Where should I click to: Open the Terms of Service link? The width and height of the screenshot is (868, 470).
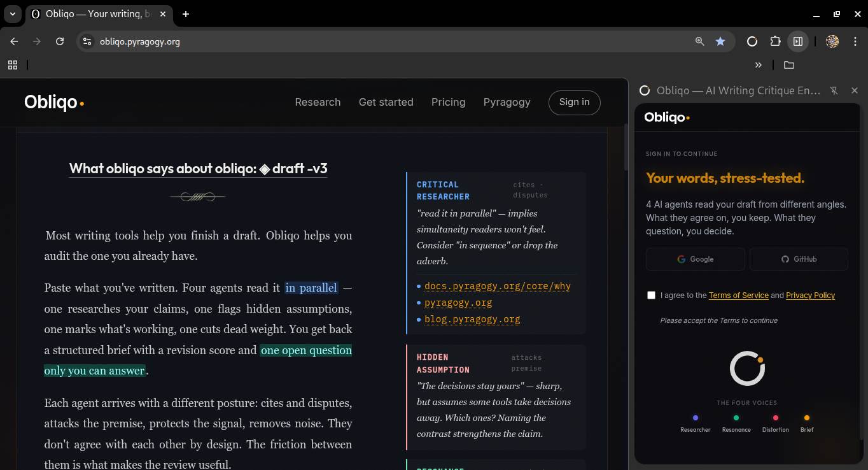tap(739, 296)
